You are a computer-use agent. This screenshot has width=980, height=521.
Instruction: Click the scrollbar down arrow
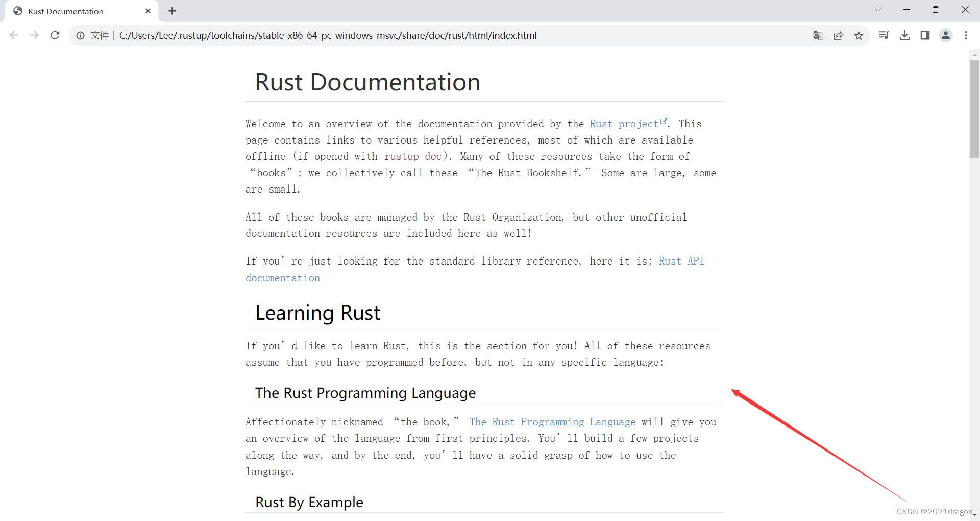click(974, 515)
